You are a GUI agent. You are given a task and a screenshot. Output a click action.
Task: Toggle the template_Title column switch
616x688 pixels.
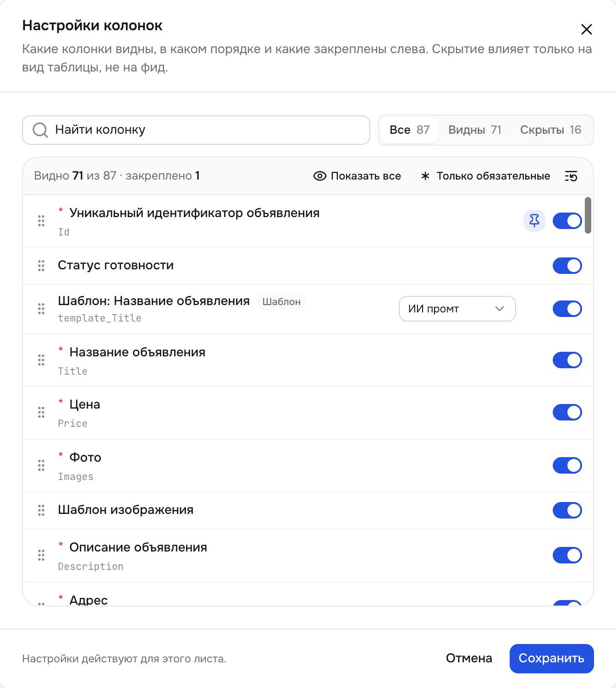click(567, 309)
